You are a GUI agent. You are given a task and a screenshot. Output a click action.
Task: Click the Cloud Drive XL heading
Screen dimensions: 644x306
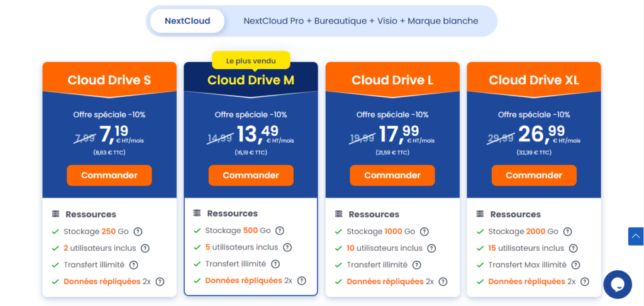coord(534,80)
